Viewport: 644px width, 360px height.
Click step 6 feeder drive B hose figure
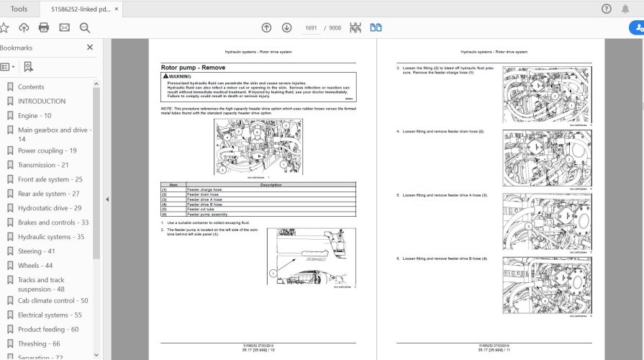[547, 286]
